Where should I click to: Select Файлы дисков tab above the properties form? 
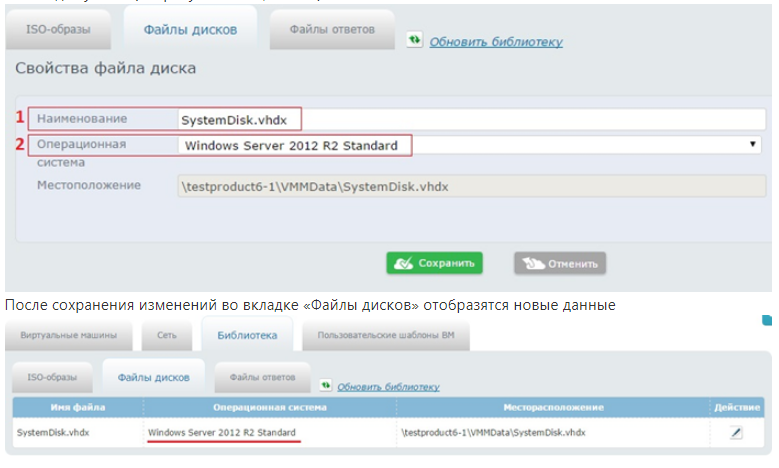pos(190,29)
